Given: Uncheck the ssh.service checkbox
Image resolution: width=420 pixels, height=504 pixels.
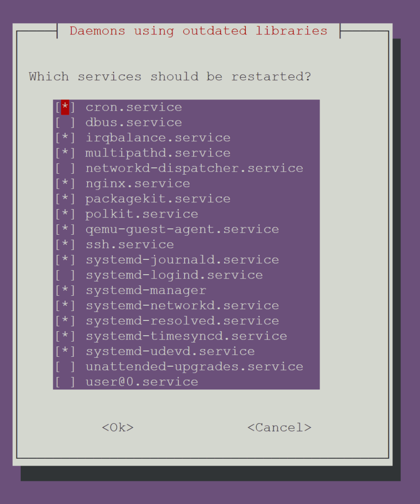Looking at the screenshot, I should point(65,245).
